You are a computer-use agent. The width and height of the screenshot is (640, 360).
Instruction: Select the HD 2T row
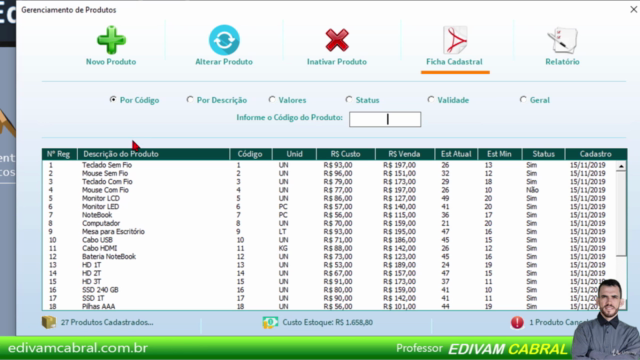pos(329,273)
